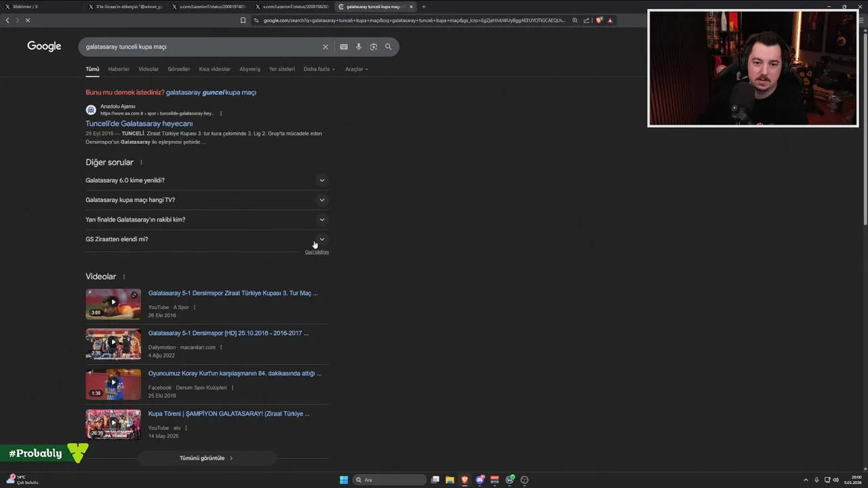Switch to the 'Bildirimler / X' browser tab
This screenshot has width=868, height=488.
tap(41, 7)
